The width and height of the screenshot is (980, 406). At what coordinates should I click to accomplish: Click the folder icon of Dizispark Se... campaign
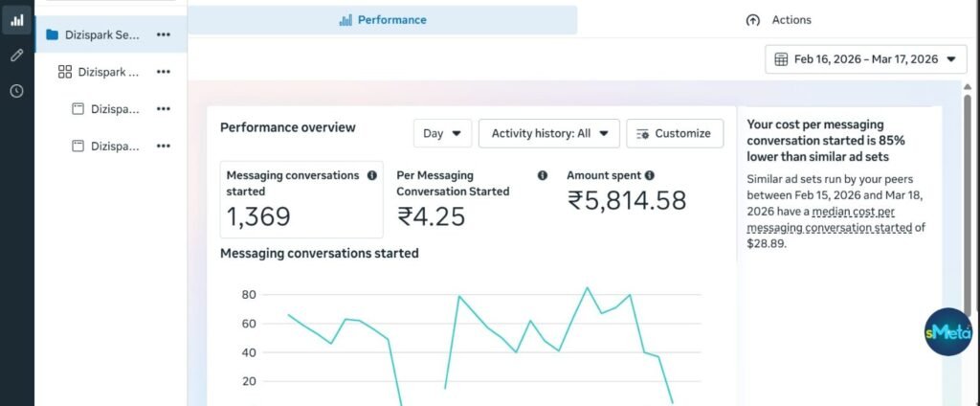coord(53,35)
